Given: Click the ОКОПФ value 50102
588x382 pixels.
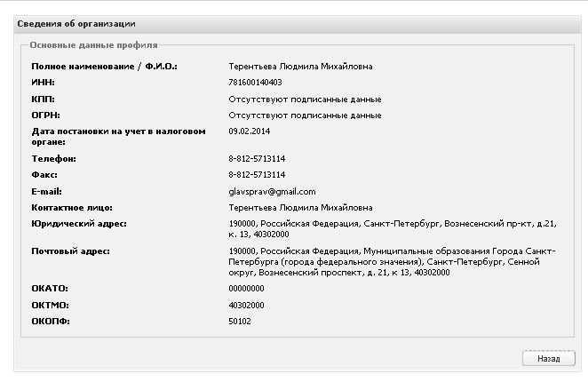Looking at the screenshot, I should pyautogui.click(x=240, y=321).
